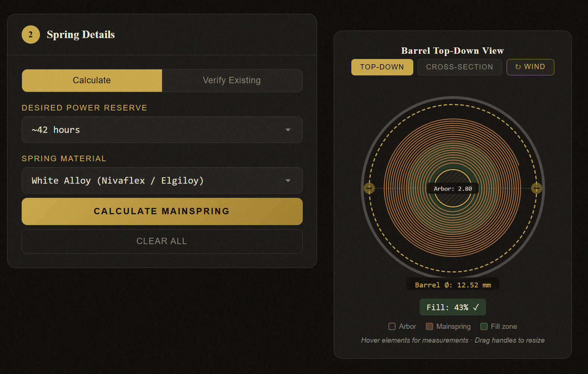588x374 pixels.
Task: Click the hover elements hint text
Action: (x=453, y=340)
